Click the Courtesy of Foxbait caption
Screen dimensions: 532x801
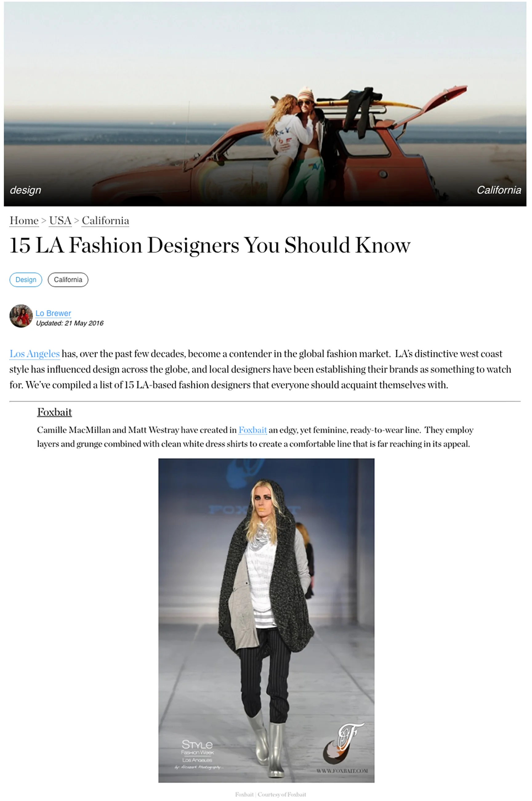tap(270, 794)
